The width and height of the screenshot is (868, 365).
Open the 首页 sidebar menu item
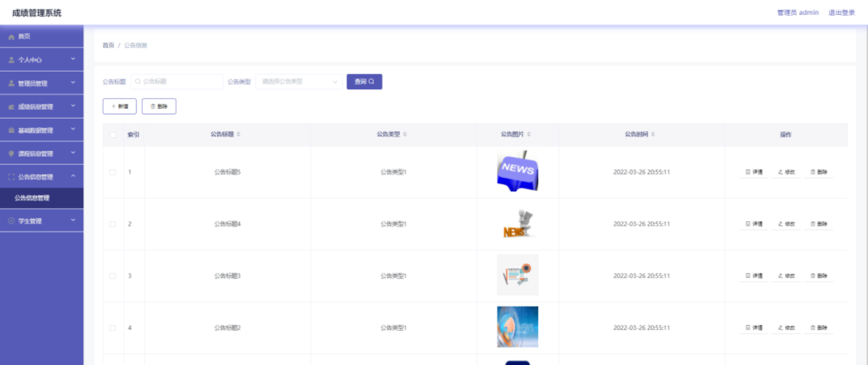42,36
